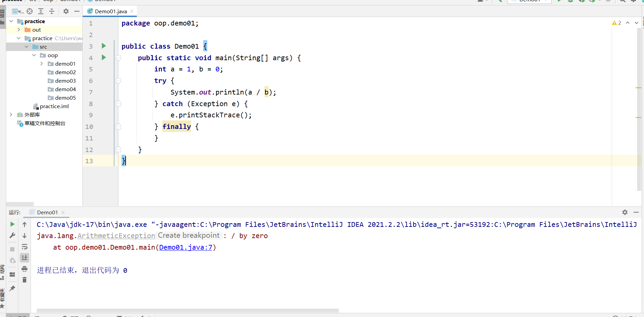This screenshot has width=644, height=317.
Task: Click the Project panel horizontal scrollbar
Action: [x=20, y=204]
